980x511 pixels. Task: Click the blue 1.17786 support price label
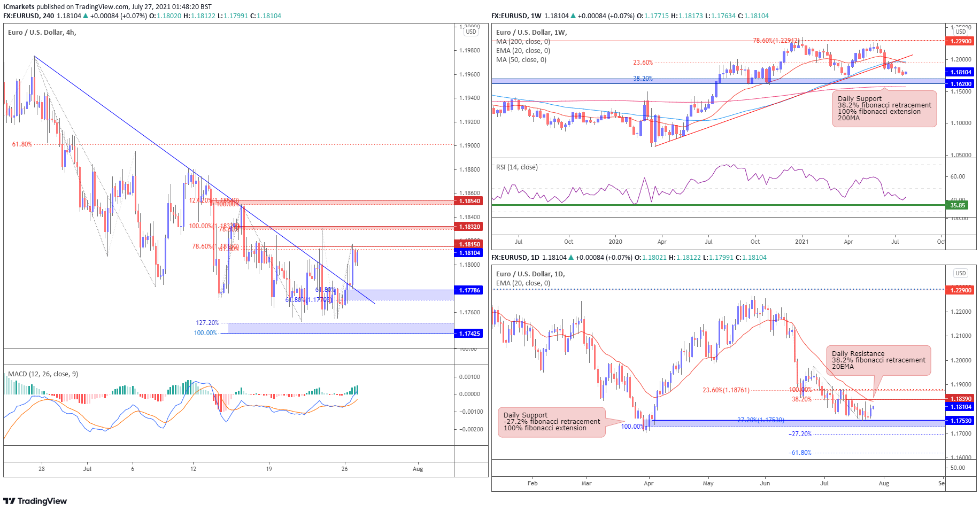(x=469, y=290)
